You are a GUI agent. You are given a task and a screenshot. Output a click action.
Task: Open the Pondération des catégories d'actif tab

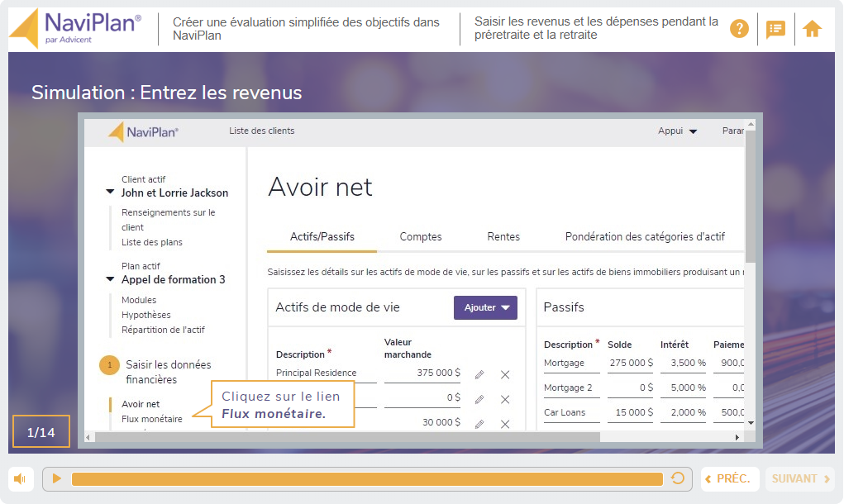(645, 236)
